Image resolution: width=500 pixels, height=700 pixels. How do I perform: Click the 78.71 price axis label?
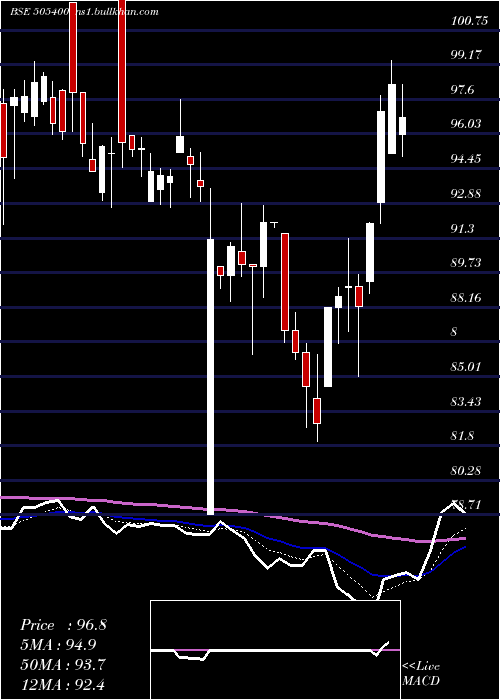467,505
